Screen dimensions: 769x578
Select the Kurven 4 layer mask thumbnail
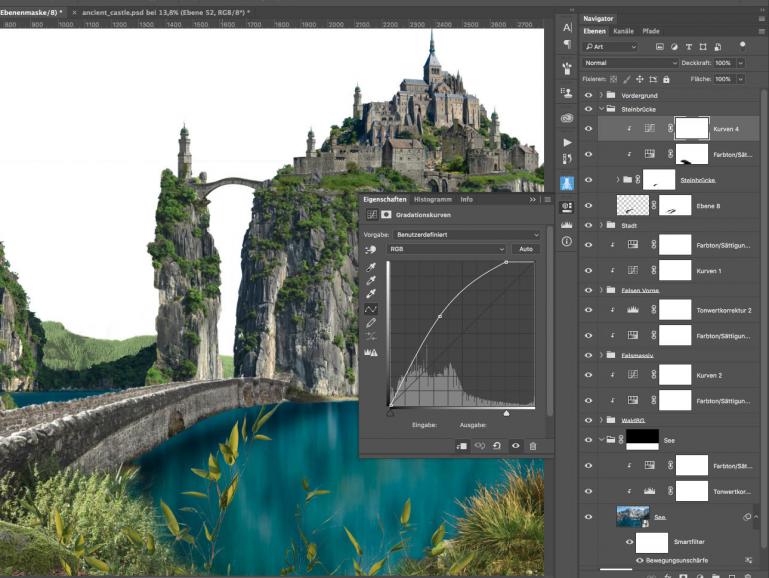[x=691, y=129]
